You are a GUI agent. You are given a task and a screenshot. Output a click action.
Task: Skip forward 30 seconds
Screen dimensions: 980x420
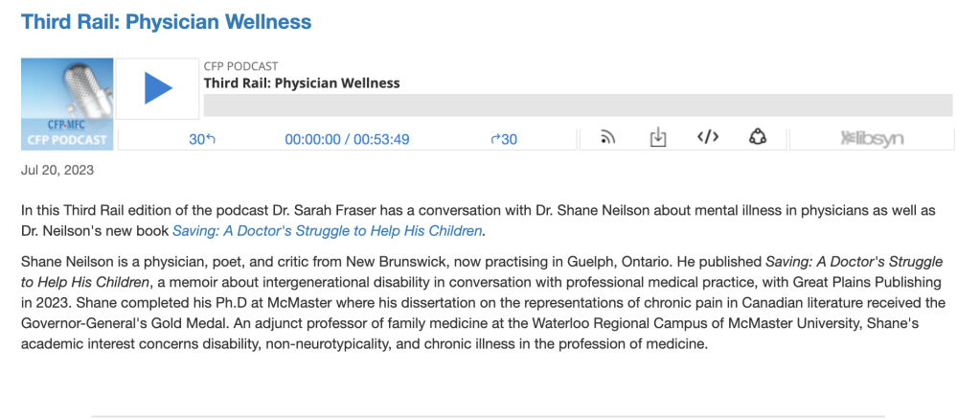(504, 139)
